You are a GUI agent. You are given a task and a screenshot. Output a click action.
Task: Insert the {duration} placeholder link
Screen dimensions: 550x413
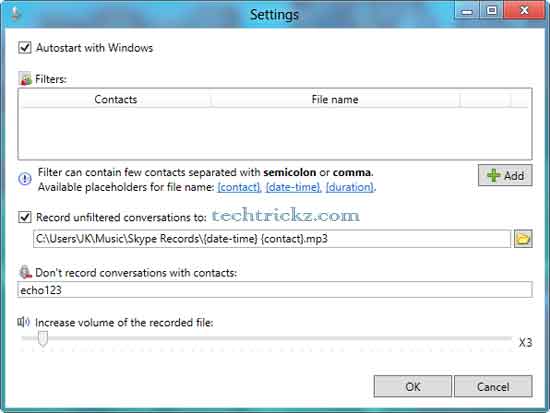(350, 187)
